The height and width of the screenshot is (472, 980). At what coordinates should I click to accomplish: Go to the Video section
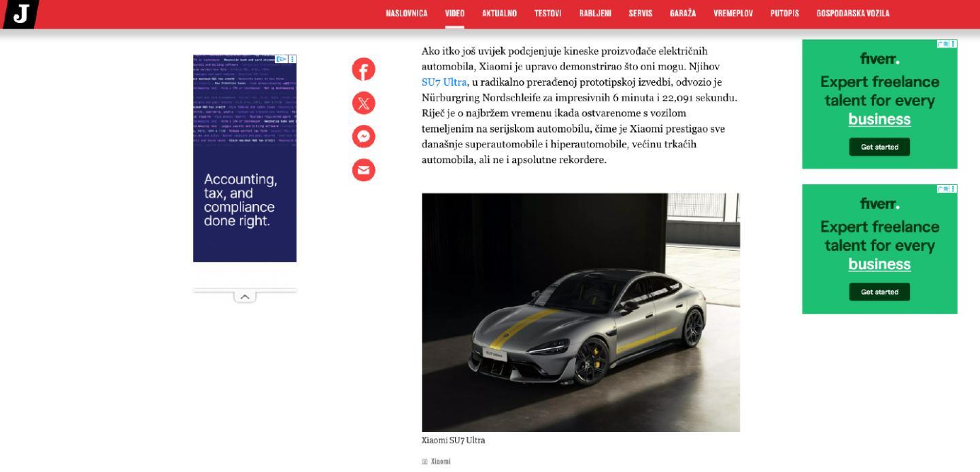455,14
